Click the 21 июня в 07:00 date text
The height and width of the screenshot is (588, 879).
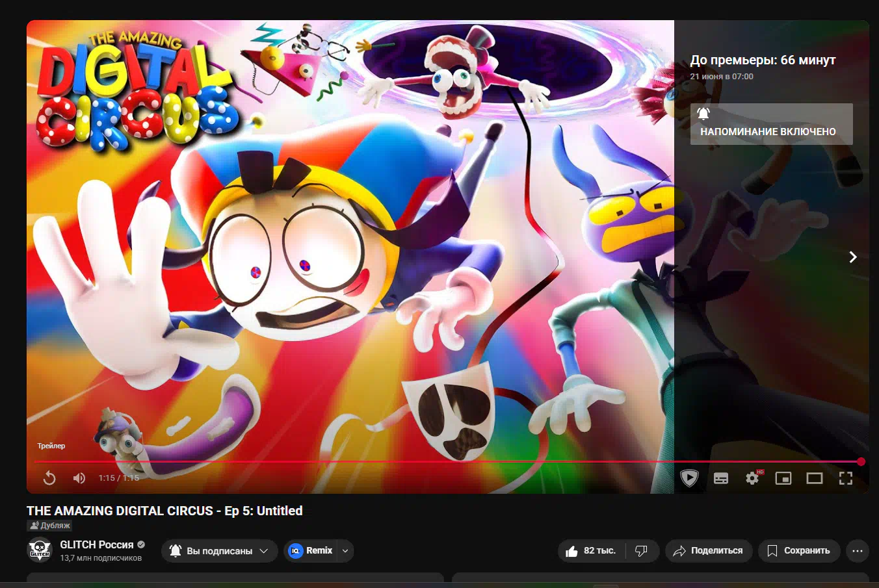722,77
